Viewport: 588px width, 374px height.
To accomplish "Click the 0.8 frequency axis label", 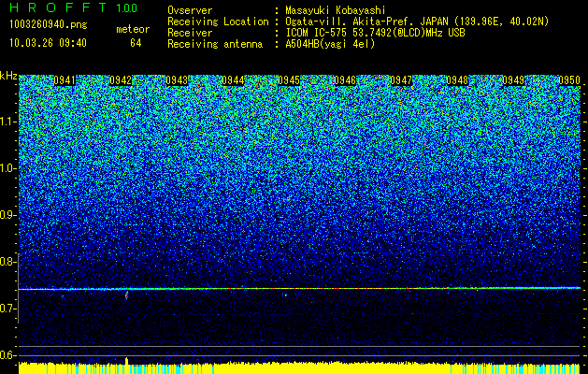I will [x=7, y=262].
